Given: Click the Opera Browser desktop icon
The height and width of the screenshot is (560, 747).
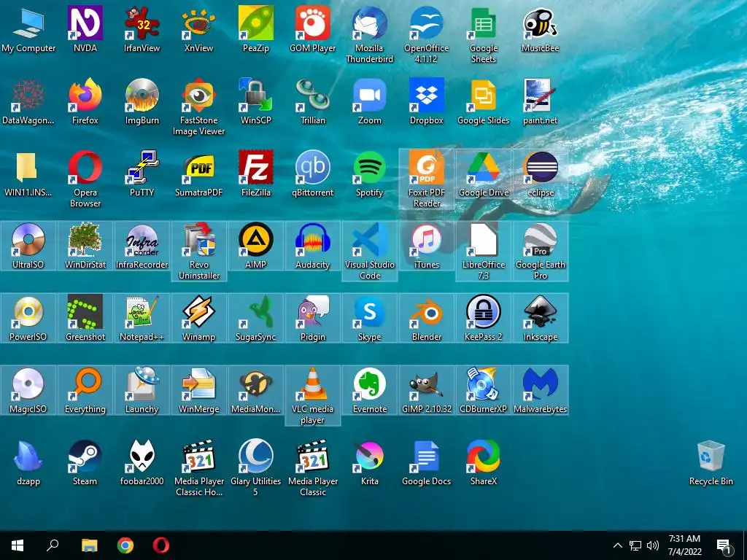Looking at the screenshot, I should 85,179.
